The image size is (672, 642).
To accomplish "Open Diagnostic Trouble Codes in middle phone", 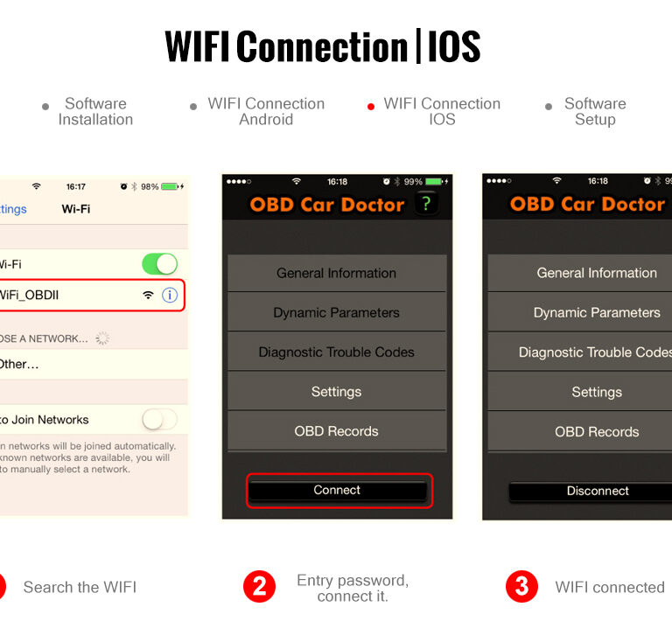I will 337,352.
